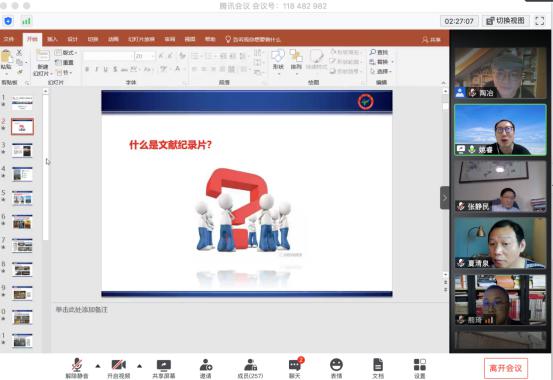Open chat with unread badge
Image resolution: width=553 pixels, height=380 pixels.
(295, 368)
